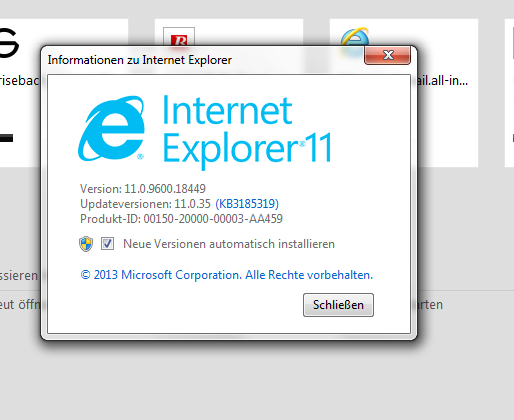Open the tile labeled risebac on the left
This screenshot has height=420, width=514.
click(20, 81)
